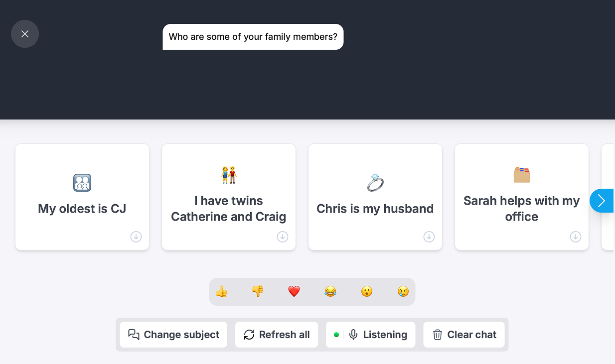Send the red heart reaction
615x364 pixels.
[x=294, y=291]
